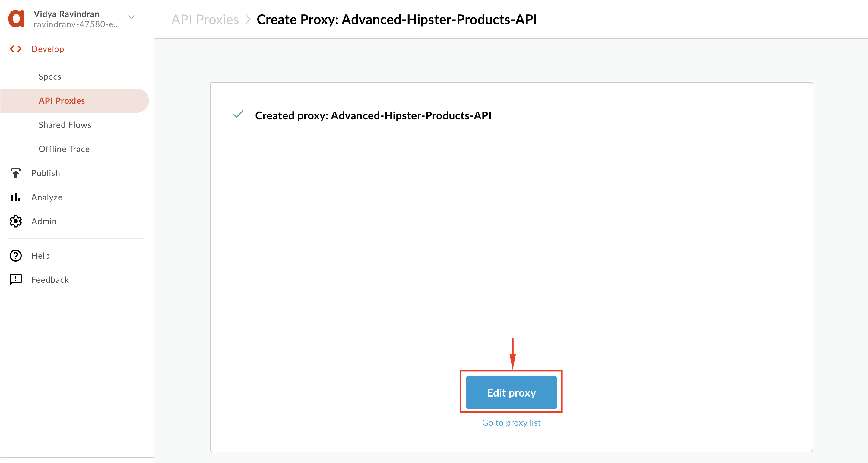Open Shared Flows in the sidebar

65,125
